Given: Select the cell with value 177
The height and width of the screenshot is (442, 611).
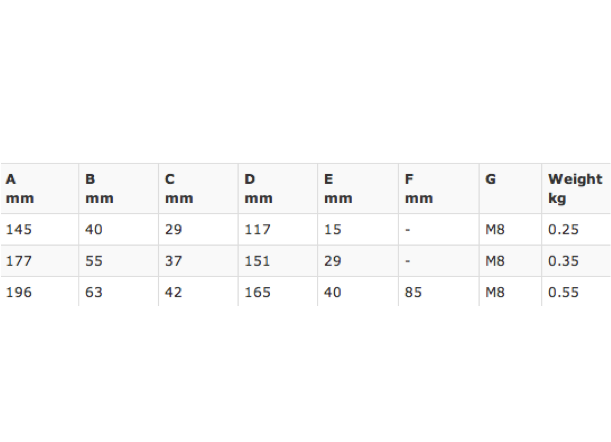Looking at the screenshot, I should click(x=39, y=261).
